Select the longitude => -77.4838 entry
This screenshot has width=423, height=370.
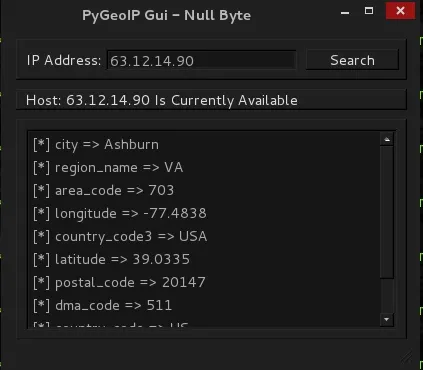tap(120, 214)
